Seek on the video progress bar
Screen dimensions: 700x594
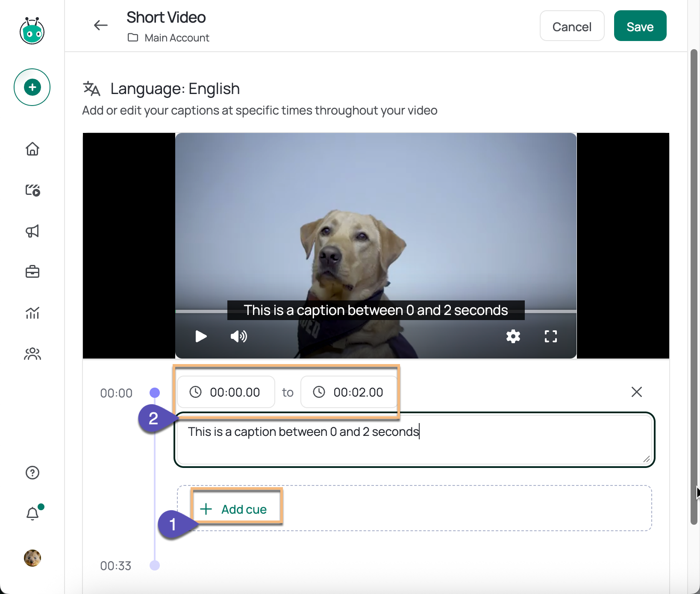tap(376, 312)
